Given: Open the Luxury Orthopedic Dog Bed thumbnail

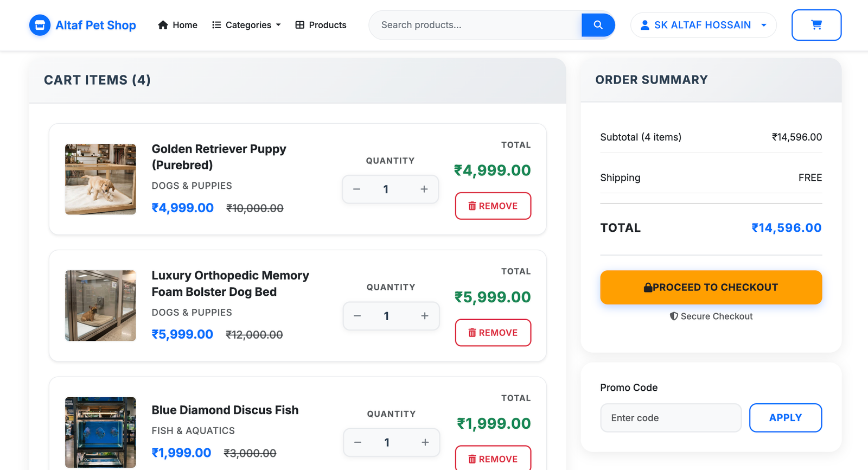Looking at the screenshot, I should point(100,306).
